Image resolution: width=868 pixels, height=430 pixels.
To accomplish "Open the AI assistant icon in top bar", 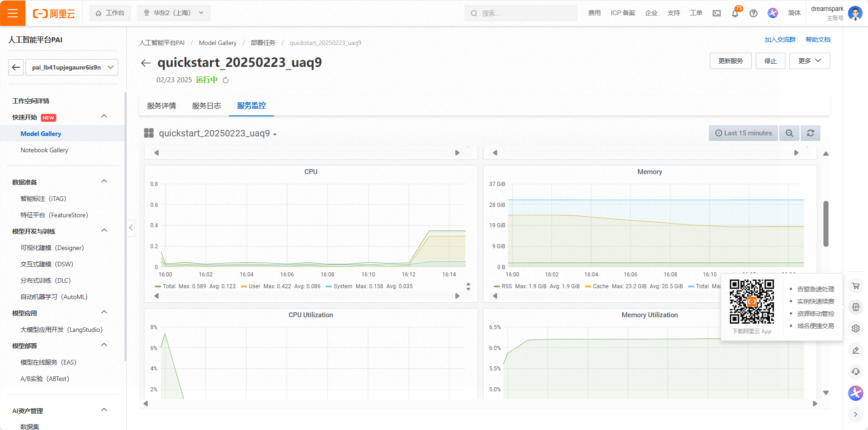I will coord(773,13).
